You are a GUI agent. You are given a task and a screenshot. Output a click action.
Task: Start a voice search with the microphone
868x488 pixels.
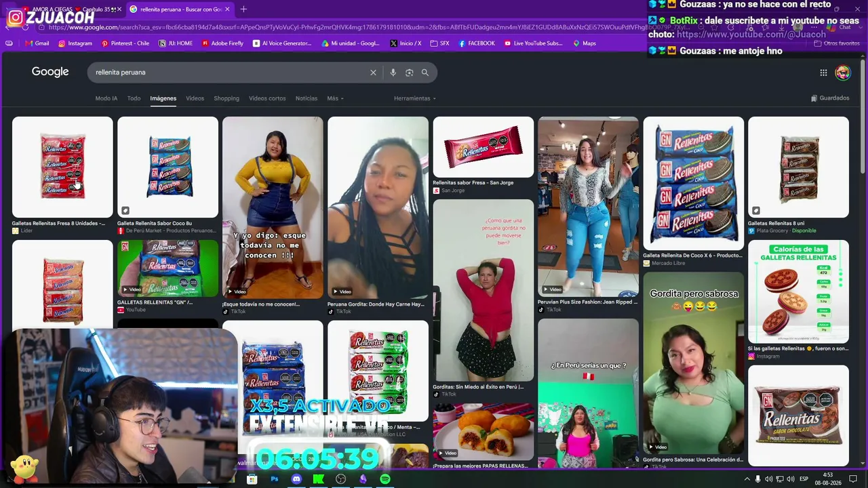[393, 73]
